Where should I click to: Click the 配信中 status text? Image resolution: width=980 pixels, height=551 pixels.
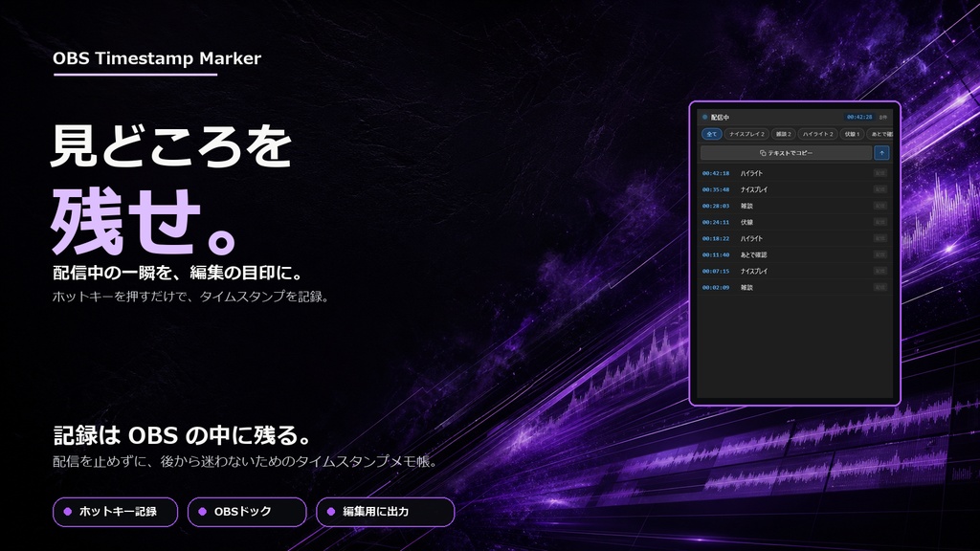click(x=720, y=117)
